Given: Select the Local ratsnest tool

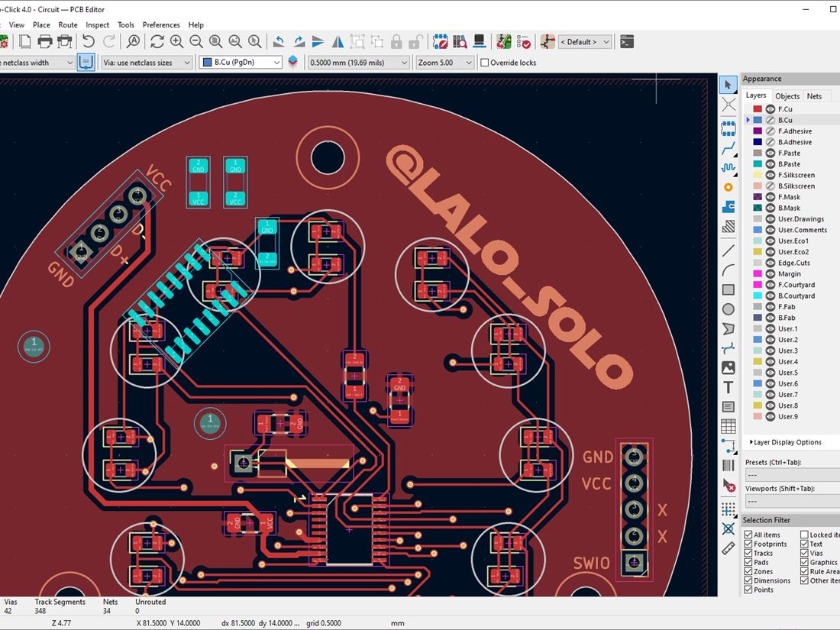Looking at the screenshot, I should point(728,105).
